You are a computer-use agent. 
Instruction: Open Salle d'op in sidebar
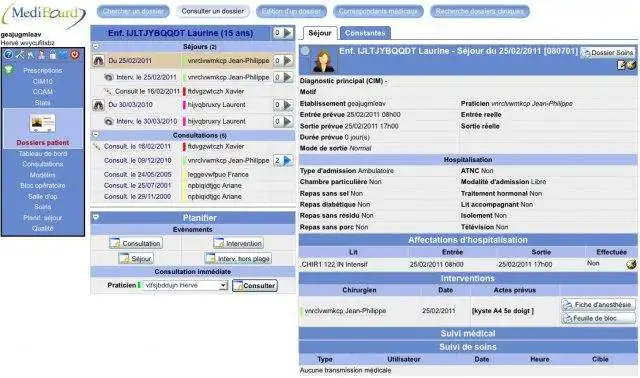click(43, 196)
